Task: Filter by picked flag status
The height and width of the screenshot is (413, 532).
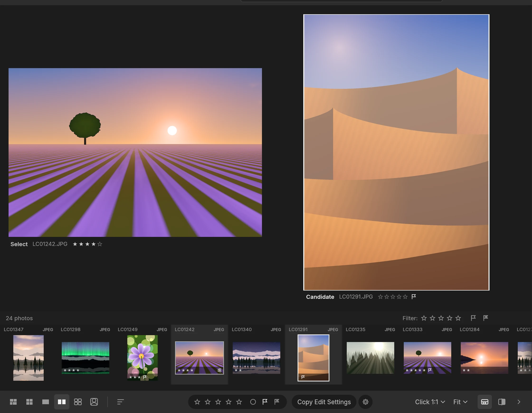Action: click(x=473, y=318)
